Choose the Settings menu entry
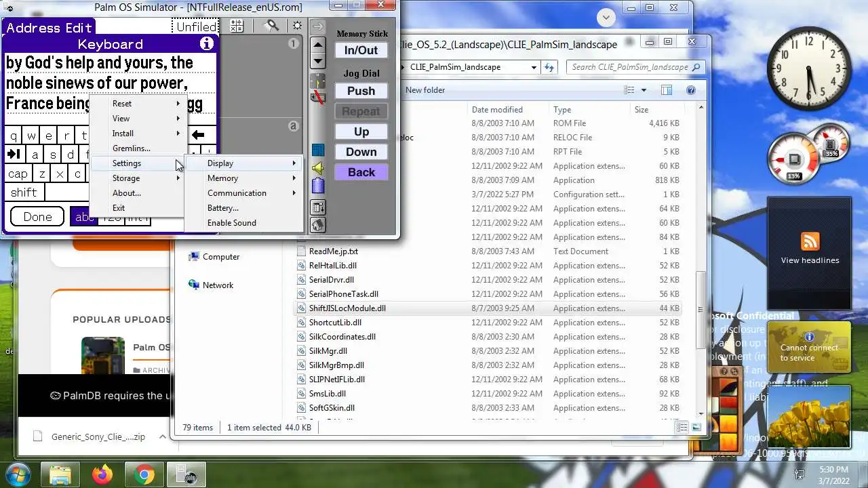868x488 pixels. coord(137,163)
